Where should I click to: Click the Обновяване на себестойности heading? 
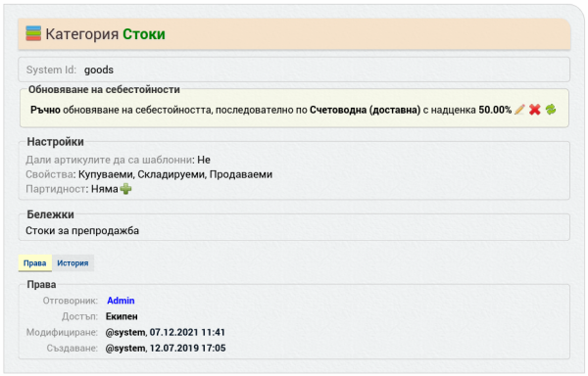104,89
